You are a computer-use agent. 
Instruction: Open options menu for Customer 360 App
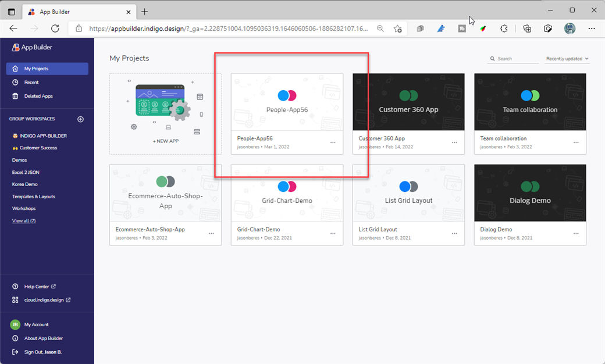pyautogui.click(x=454, y=142)
